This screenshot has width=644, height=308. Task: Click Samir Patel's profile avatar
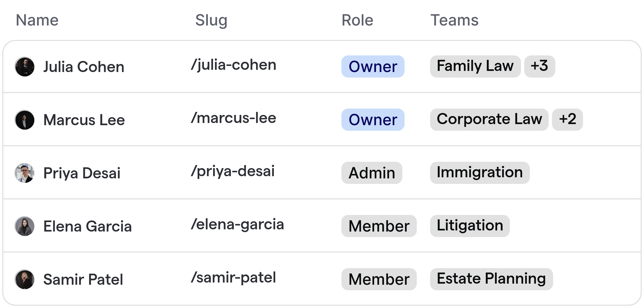tap(25, 279)
